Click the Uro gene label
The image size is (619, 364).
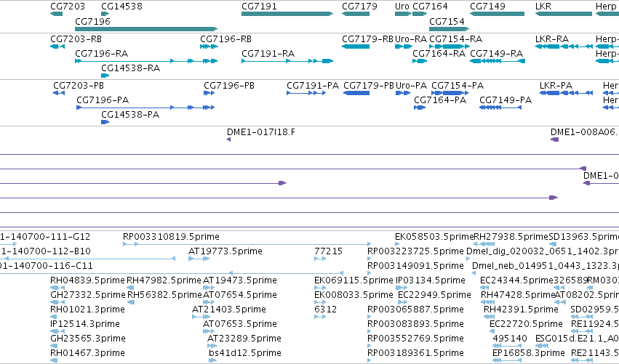[402, 7]
